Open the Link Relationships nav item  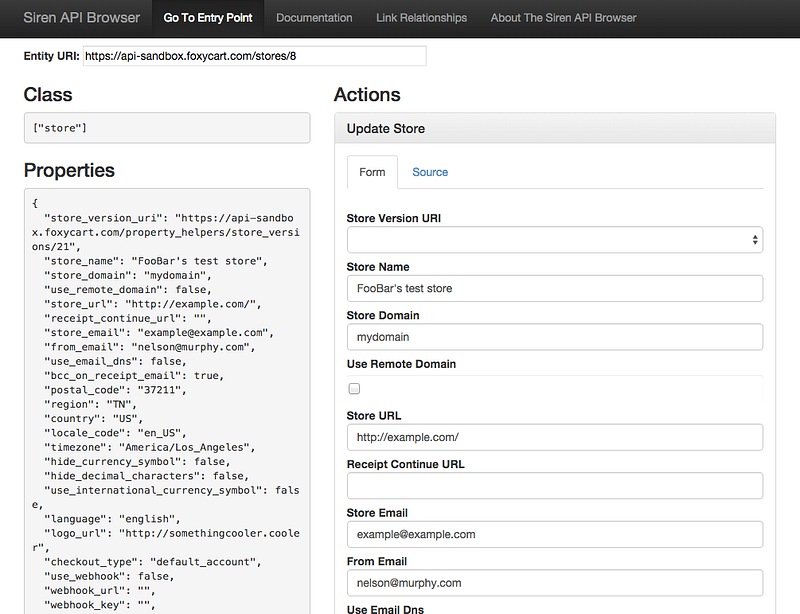pyautogui.click(x=421, y=18)
